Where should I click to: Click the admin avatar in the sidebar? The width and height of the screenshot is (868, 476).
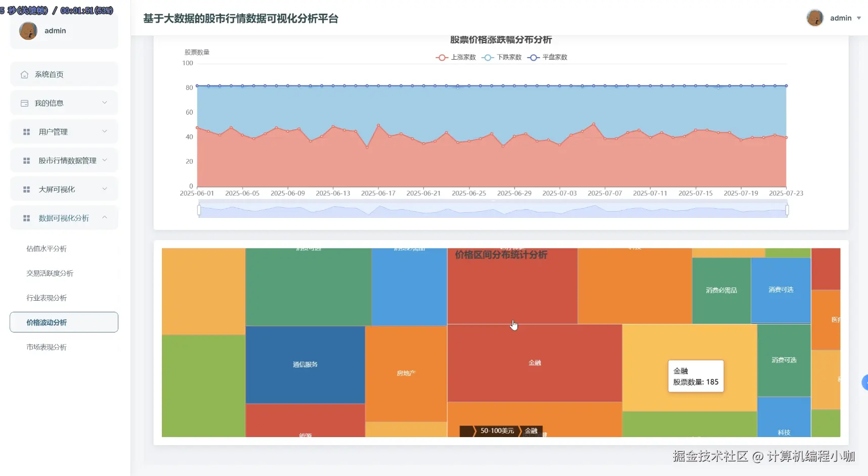28,31
